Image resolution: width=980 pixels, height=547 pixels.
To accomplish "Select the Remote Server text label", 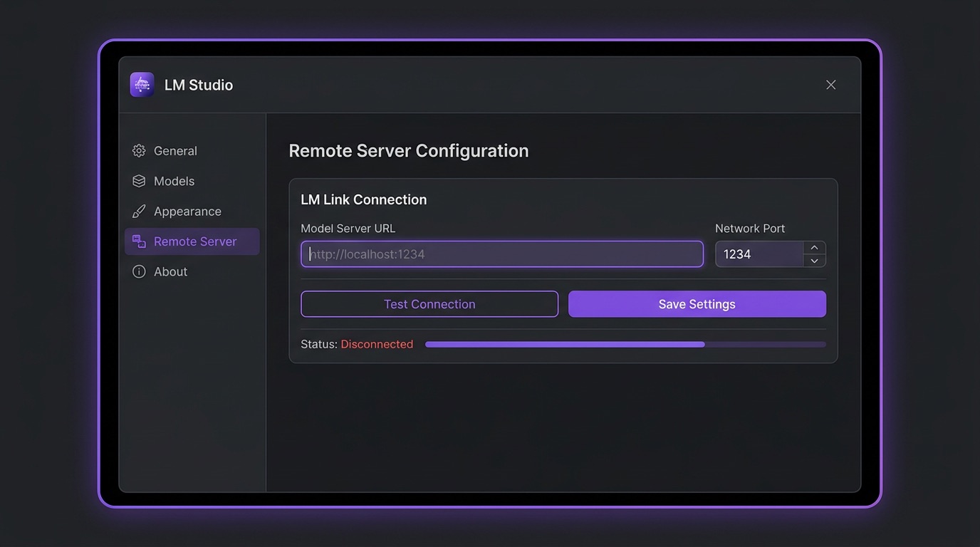I will (x=195, y=241).
